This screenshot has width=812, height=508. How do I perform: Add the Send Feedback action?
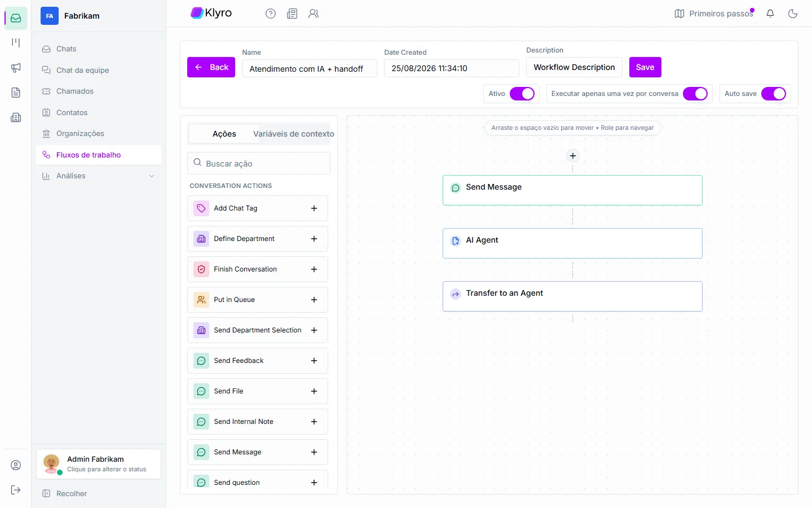[x=314, y=361]
